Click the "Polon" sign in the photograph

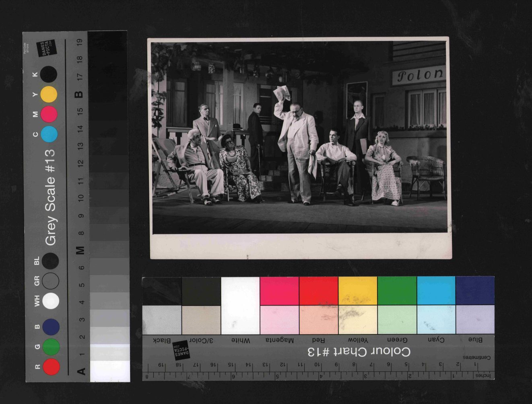(x=420, y=76)
